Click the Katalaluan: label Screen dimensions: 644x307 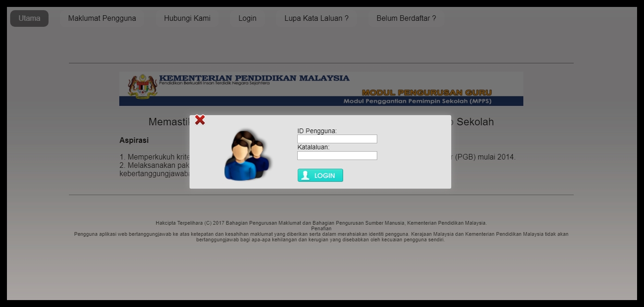313,147
